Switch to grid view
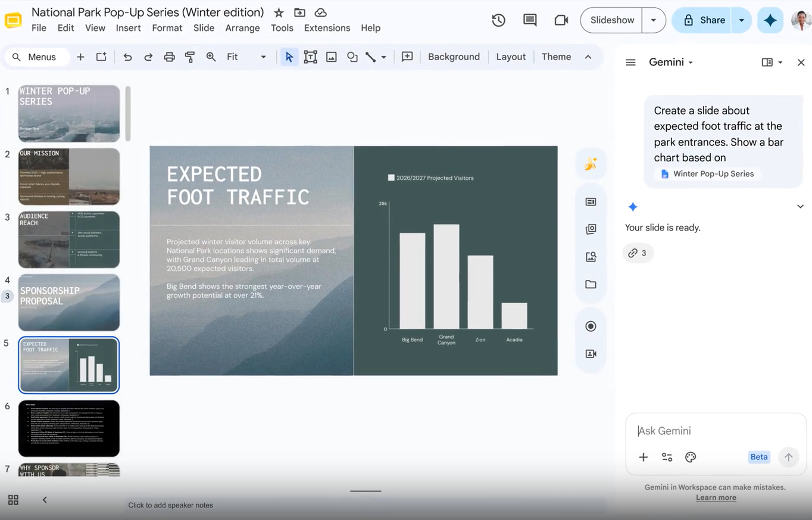This screenshot has height=520, width=812. [x=13, y=500]
